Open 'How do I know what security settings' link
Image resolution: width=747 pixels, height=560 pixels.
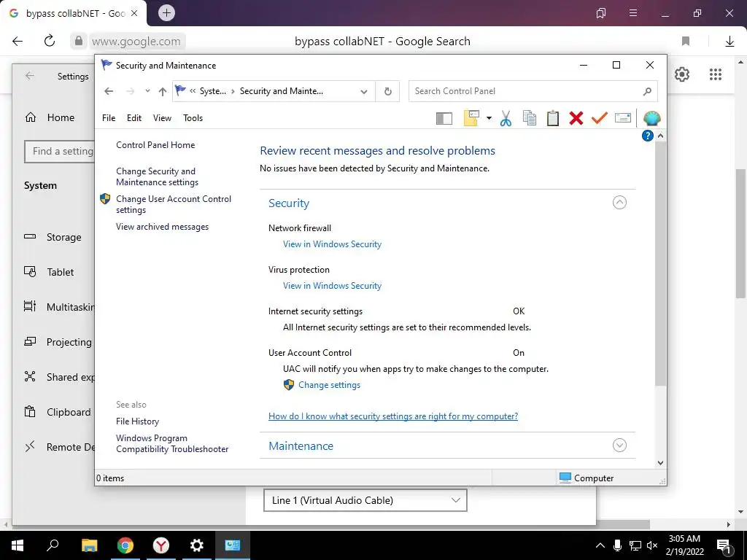point(393,416)
